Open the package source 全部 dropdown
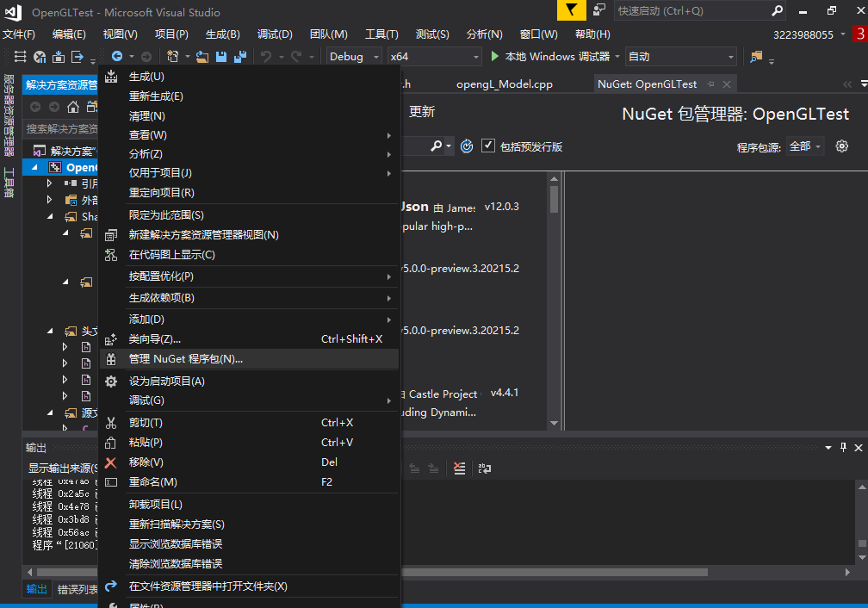The width and height of the screenshot is (868, 608). pos(805,146)
